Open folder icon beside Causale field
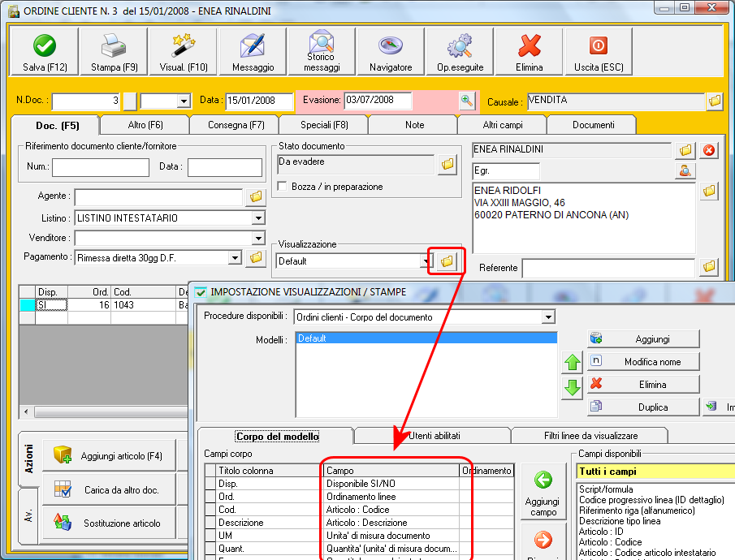735x560 pixels. 715,101
